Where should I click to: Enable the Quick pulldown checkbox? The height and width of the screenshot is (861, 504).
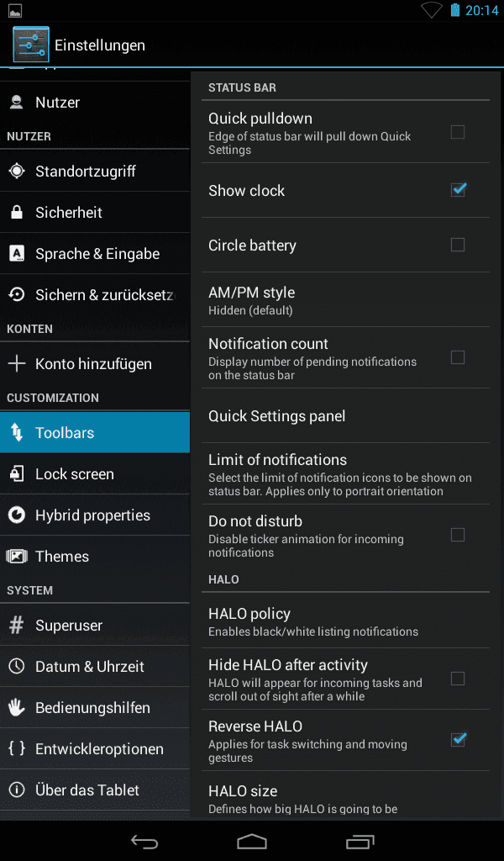pyautogui.click(x=458, y=132)
